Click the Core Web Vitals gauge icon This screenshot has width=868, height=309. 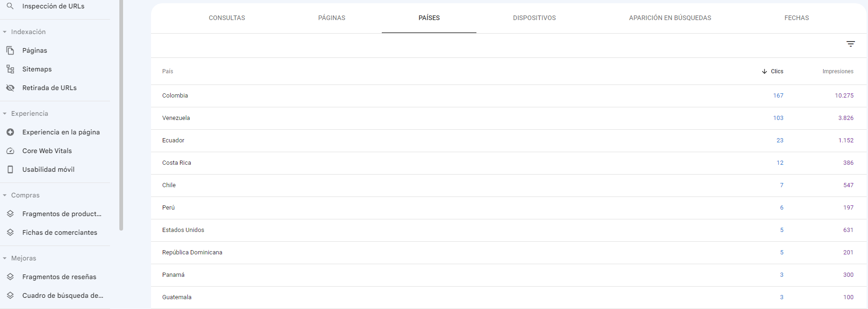click(x=10, y=151)
